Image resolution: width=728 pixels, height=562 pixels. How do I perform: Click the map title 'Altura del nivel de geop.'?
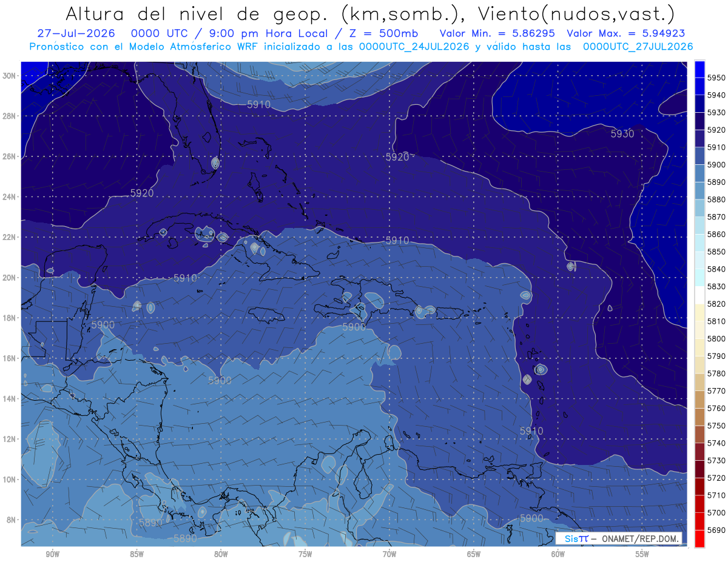(x=197, y=13)
